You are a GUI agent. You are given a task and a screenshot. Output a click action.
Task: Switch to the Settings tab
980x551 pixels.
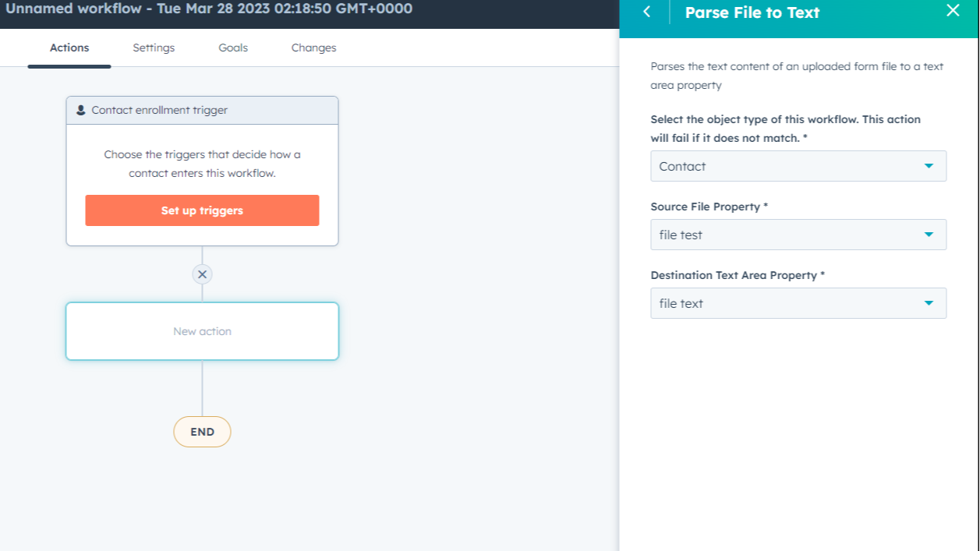point(154,48)
